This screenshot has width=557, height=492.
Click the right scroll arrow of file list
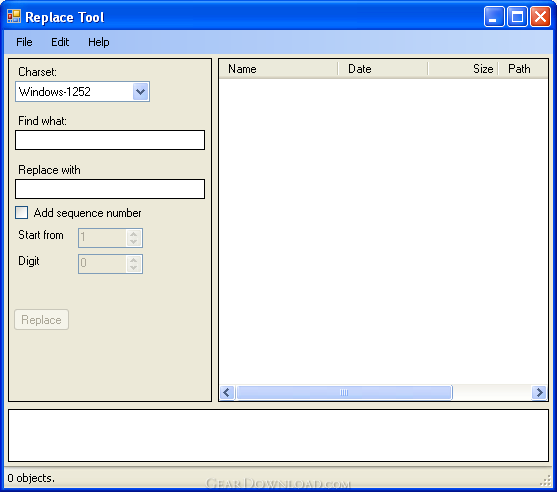[x=539, y=393]
